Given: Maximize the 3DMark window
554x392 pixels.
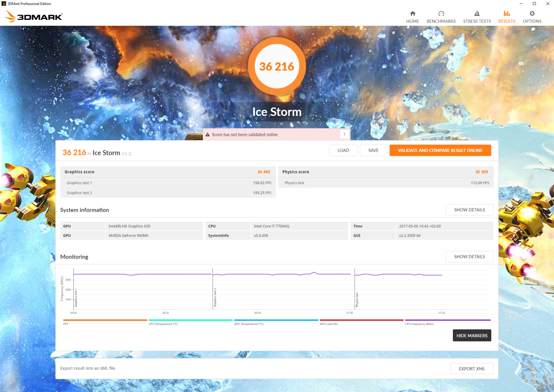Looking at the screenshot, I should [534, 4].
